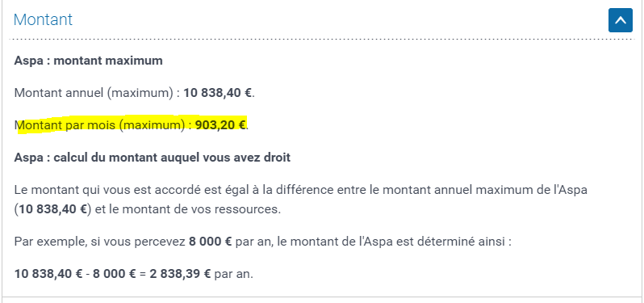Click the highlighted 903,20 € monthly amount
Screen dimensions: 644x303
click(x=220, y=124)
